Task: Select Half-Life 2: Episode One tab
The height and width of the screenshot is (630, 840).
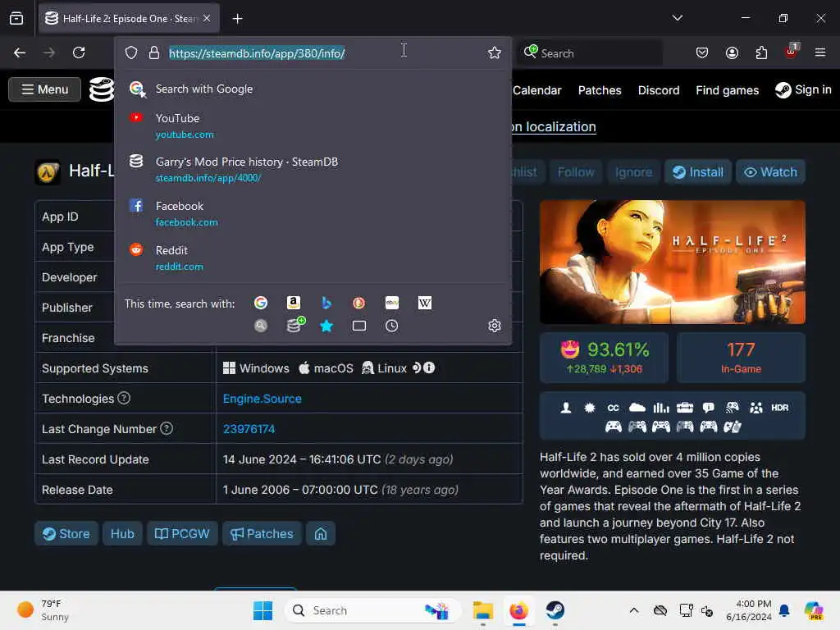Action: pos(129,19)
